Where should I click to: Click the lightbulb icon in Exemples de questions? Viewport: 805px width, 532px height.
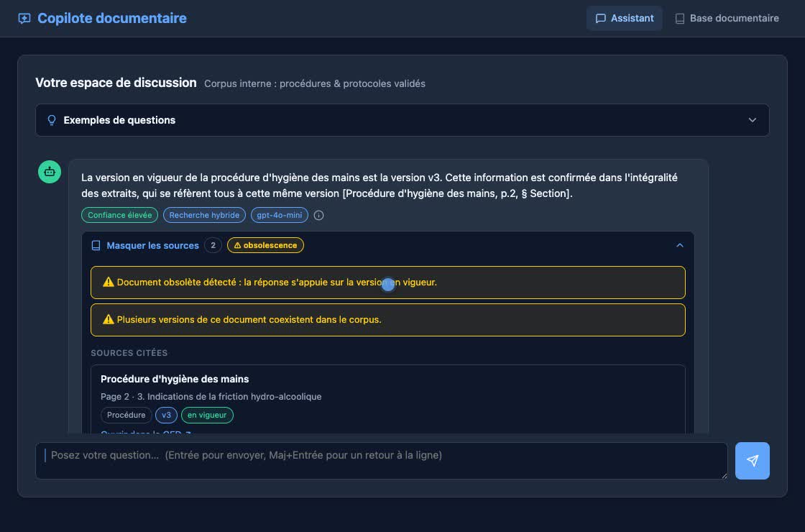[51, 120]
